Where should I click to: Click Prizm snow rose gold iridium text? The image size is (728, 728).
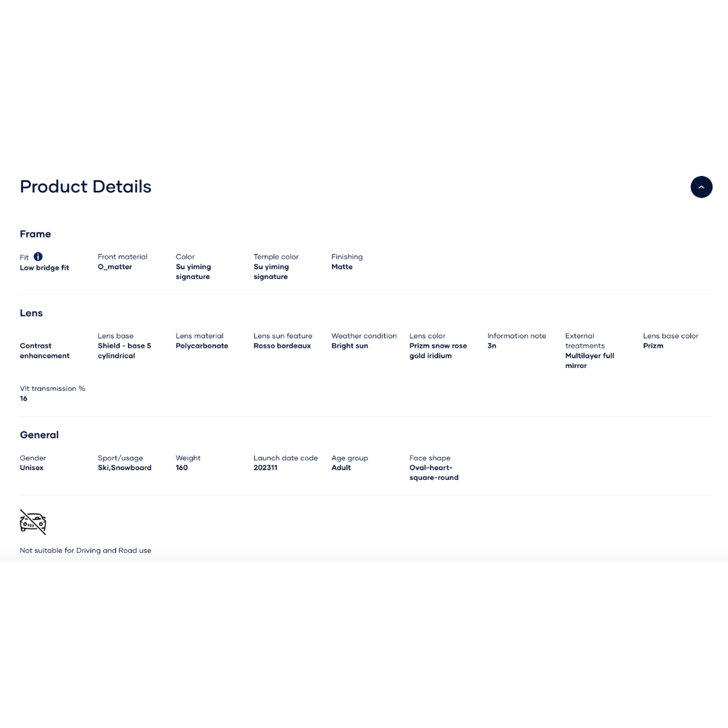click(x=437, y=351)
